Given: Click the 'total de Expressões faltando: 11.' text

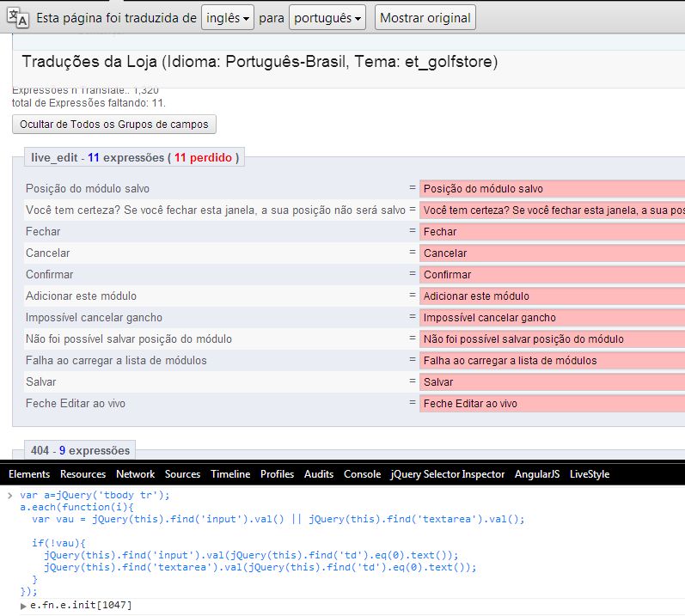Looking at the screenshot, I should (x=89, y=103).
